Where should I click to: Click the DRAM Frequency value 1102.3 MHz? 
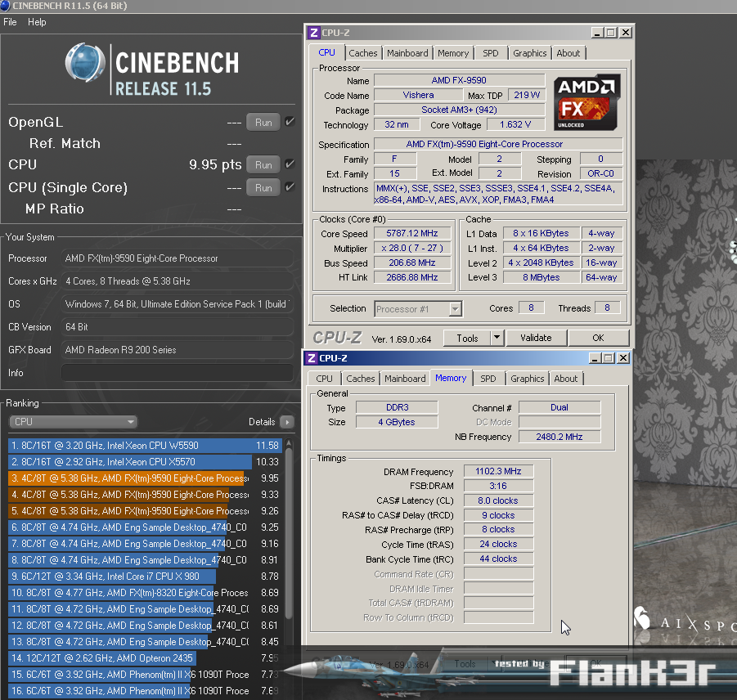(498, 471)
